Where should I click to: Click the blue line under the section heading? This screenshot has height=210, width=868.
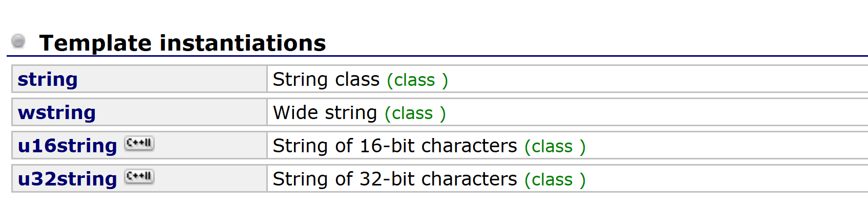[x=437, y=56]
